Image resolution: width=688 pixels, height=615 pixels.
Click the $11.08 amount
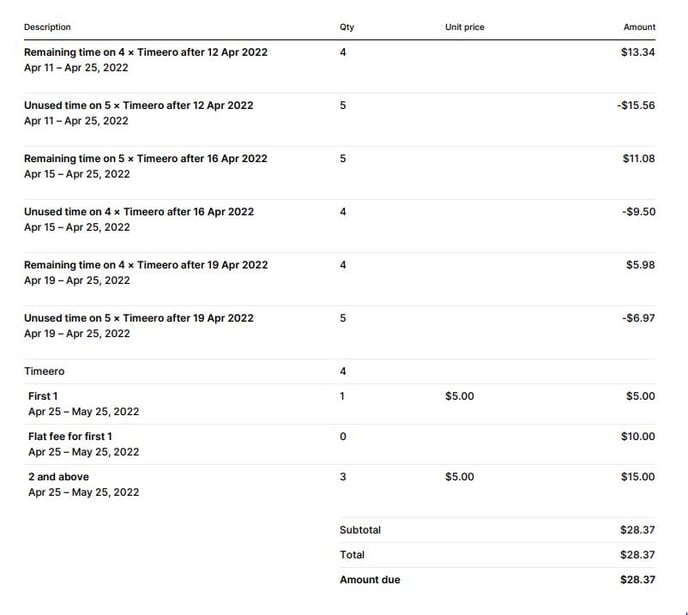pyautogui.click(x=639, y=158)
